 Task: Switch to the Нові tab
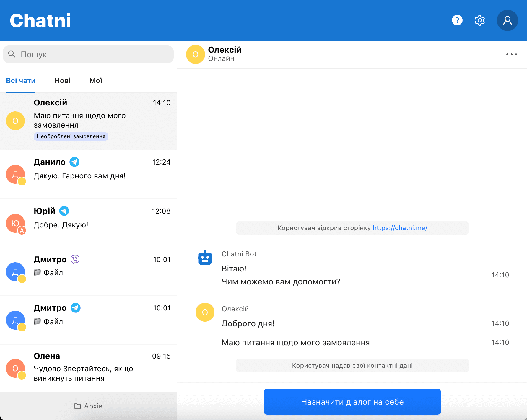pos(62,81)
